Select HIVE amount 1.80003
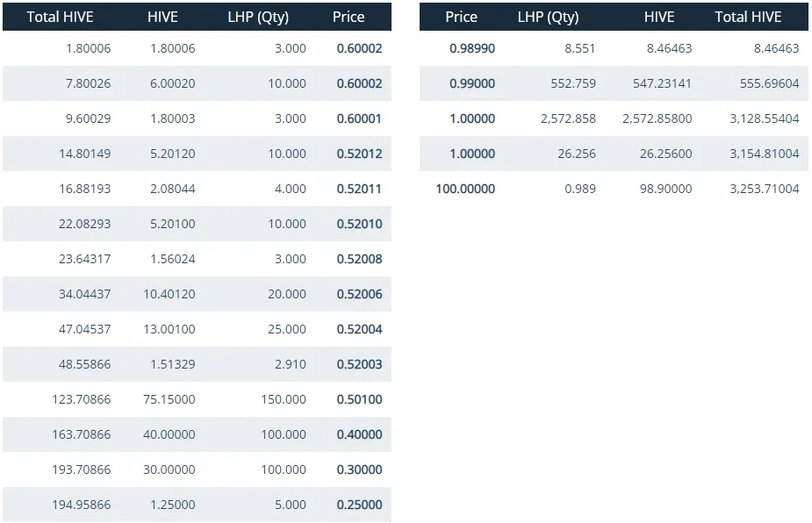 [x=172, y=118]
